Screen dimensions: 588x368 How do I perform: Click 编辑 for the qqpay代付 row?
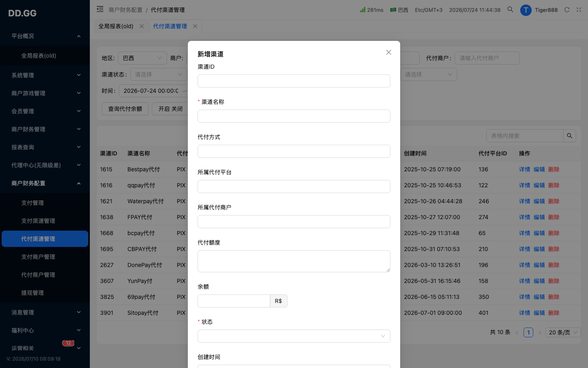pyautogui.click(x=539, y=185)
